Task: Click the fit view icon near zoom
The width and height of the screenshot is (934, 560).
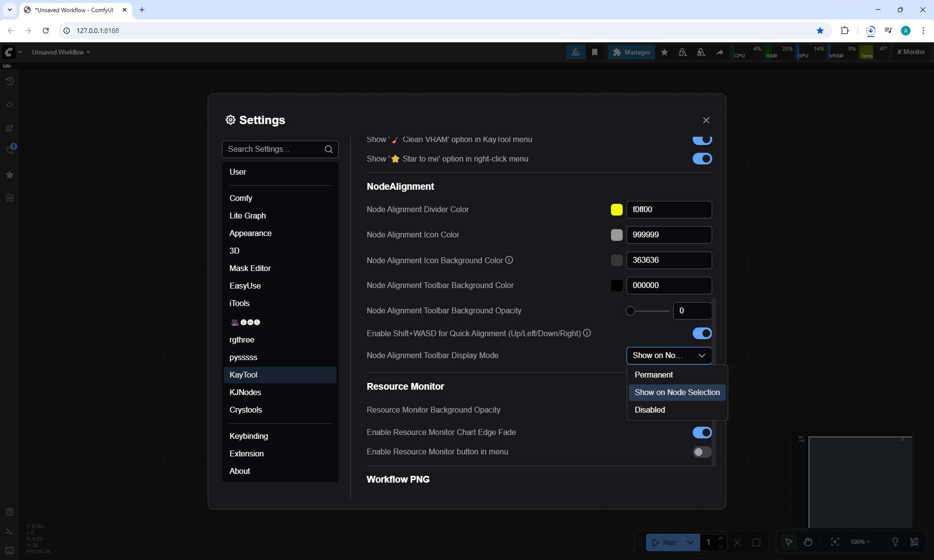Action: coord(835,542)
